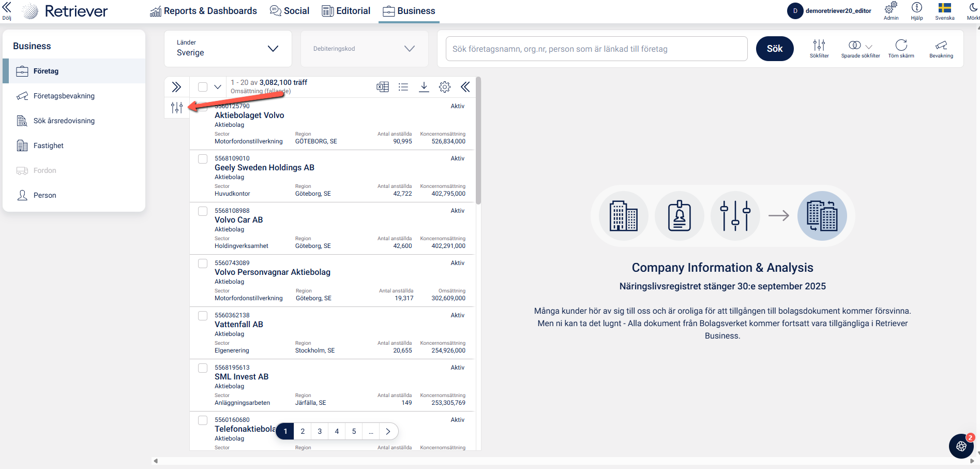Open Hjälp info icon
The height and width of the screenshot is (469, 980).
(917, 10)
